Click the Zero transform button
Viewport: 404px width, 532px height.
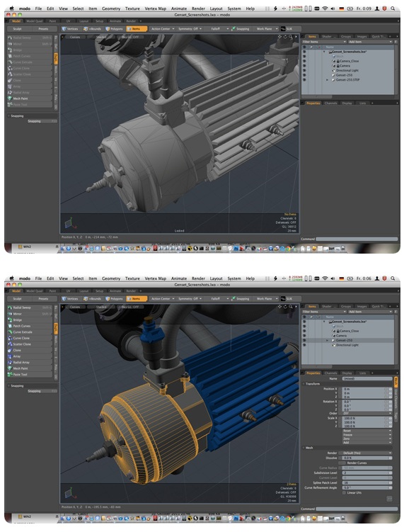[367, 438]
